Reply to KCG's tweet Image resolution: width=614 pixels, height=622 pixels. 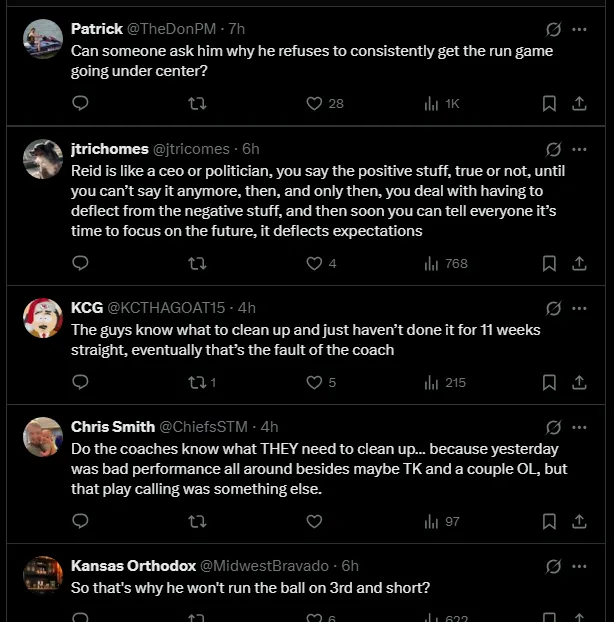[81, 382]
